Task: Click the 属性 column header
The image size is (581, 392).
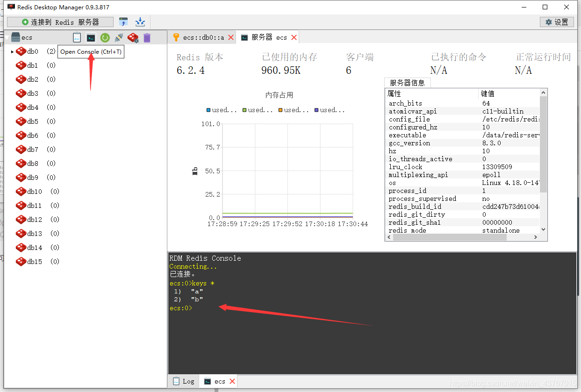Action: pyautogui.click(x=432, y=93)
